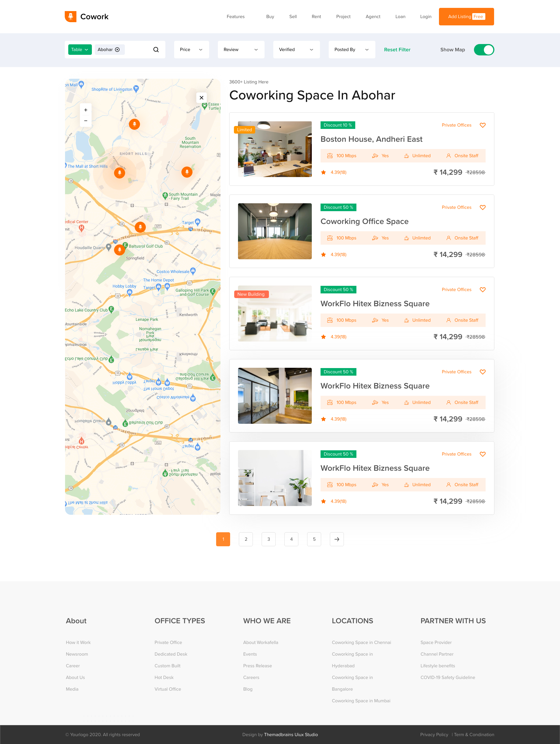
Task: Expand the Posted By dropdown
Action: [351, 50]
